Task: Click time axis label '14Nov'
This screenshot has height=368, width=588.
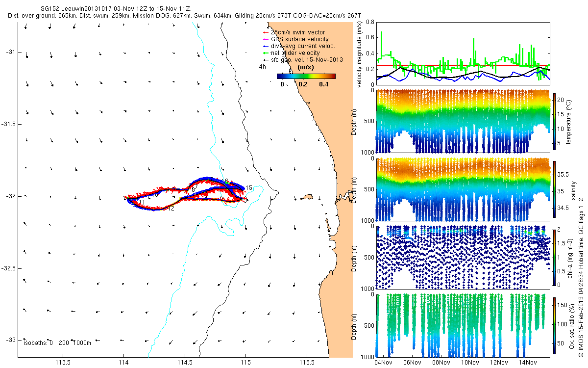Action: click(x=527, y=363)
